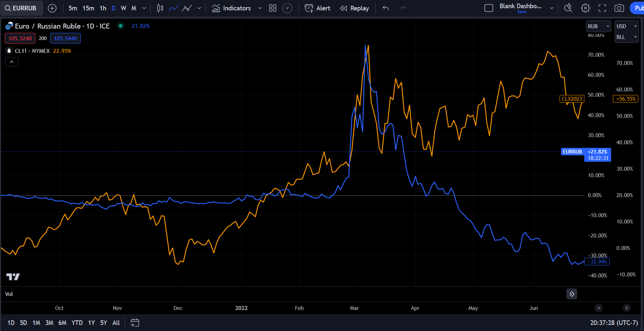Open the multi-chart layout grid selector
This screenshot has height=331, width=644.
coord(272,8)
